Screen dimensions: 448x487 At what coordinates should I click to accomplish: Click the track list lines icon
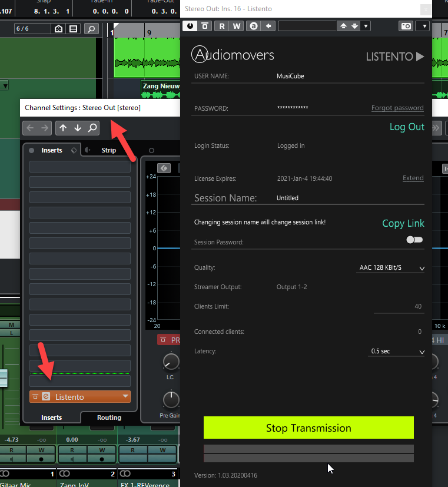pos(73,29)
